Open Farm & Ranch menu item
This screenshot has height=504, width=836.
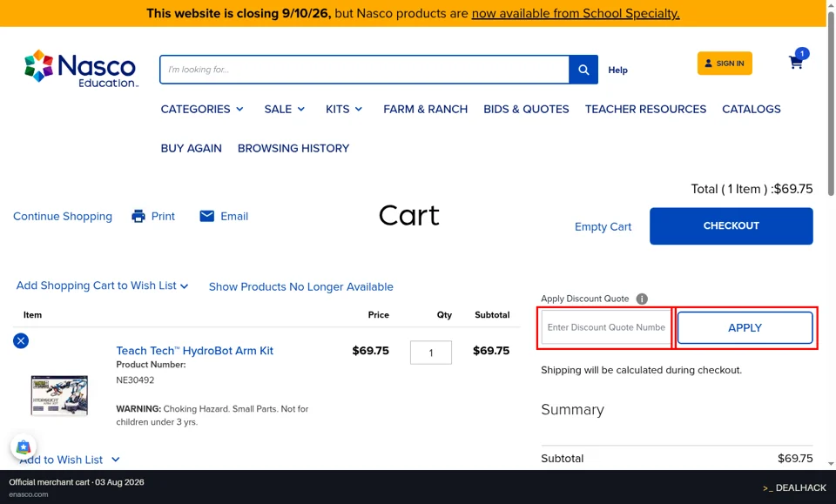tap(426, 109)
